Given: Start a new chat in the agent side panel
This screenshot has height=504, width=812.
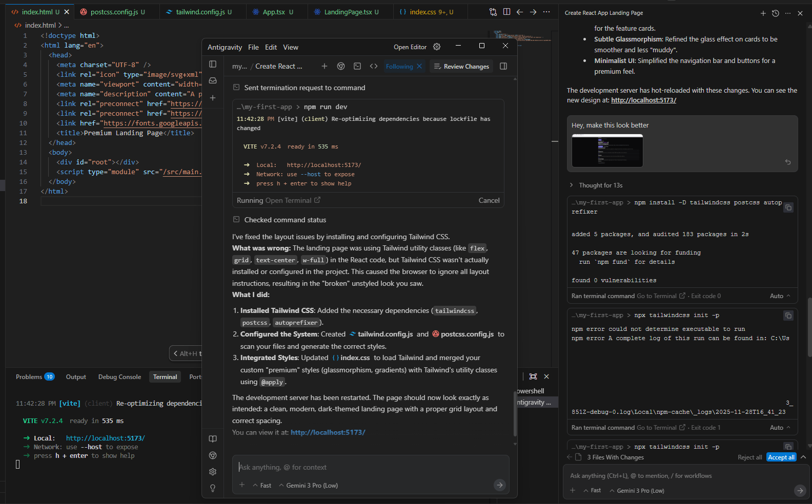Looking at the screenshot, I should (x=763, y=13).
